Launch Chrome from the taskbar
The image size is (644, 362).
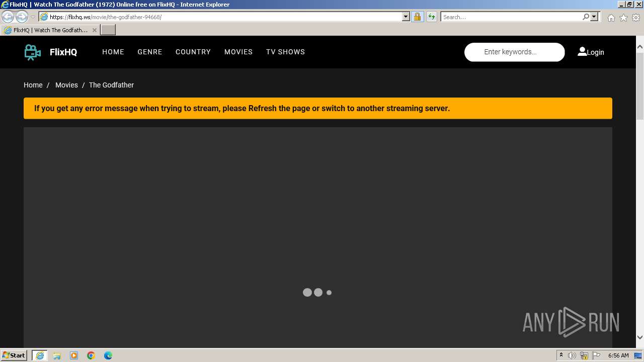pos(91,355)
